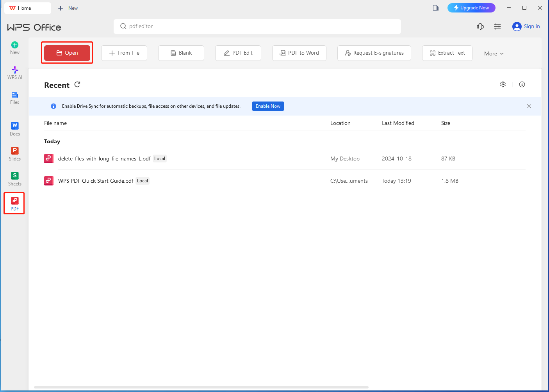The width and height of the screenshot is (549, 392).
Task: Click the horizontal scrollbar at bottom
Action: point(201,387)
